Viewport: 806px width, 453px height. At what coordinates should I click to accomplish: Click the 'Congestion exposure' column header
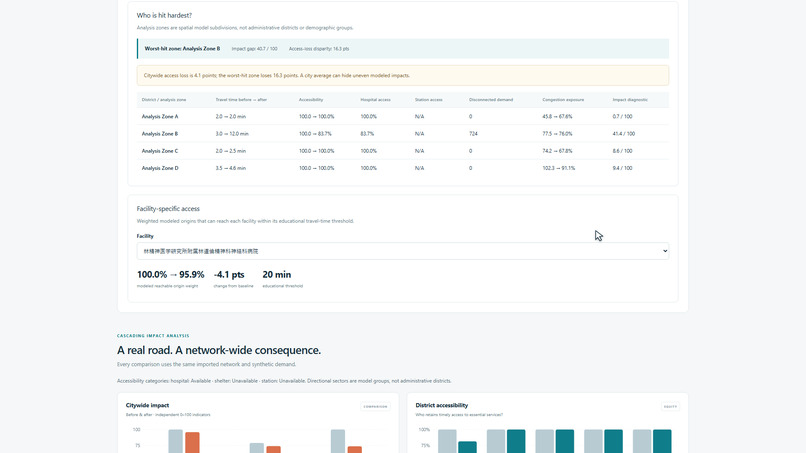563,100
